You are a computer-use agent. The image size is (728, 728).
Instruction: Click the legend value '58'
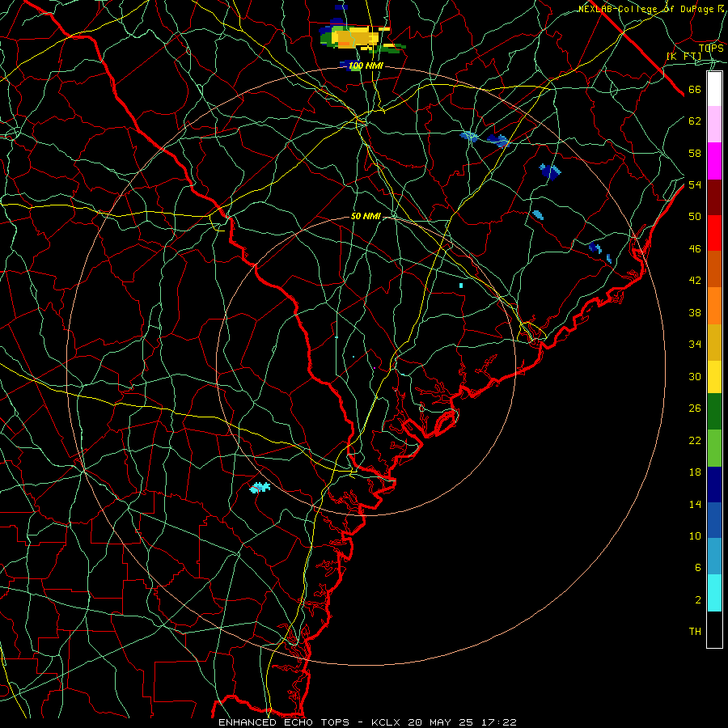(x=695, y=153)
